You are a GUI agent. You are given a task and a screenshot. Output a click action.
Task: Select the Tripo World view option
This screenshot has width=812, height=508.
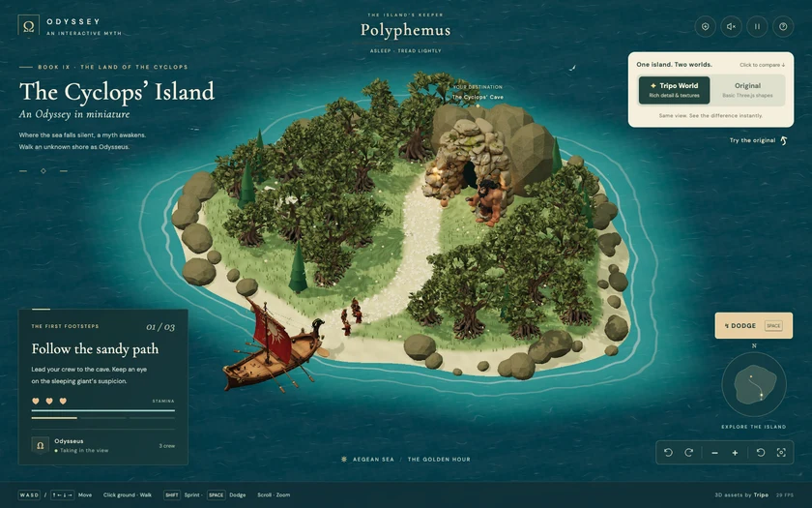[674, 90]
